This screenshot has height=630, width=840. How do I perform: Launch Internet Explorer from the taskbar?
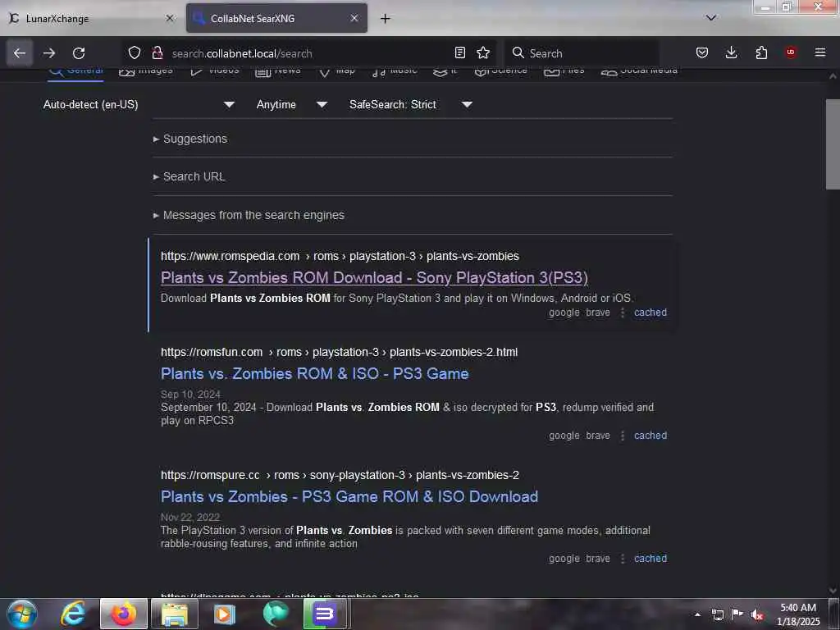tap(73, 614)
